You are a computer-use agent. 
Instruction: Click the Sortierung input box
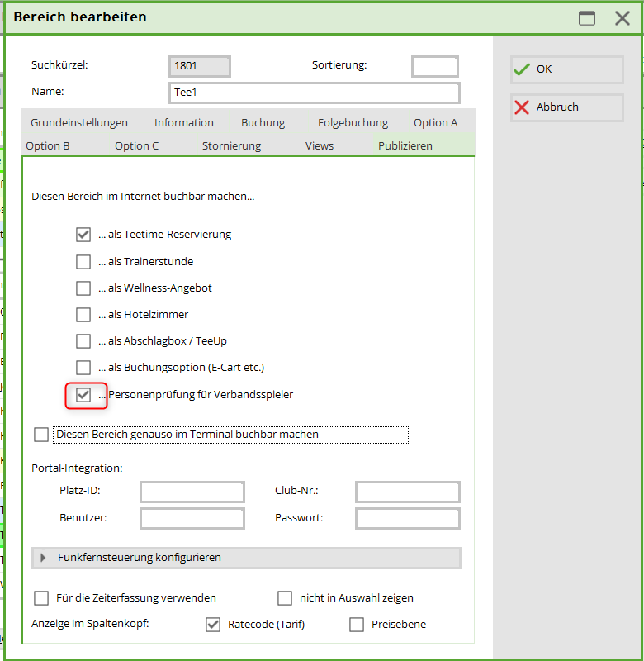coord(434,66)
